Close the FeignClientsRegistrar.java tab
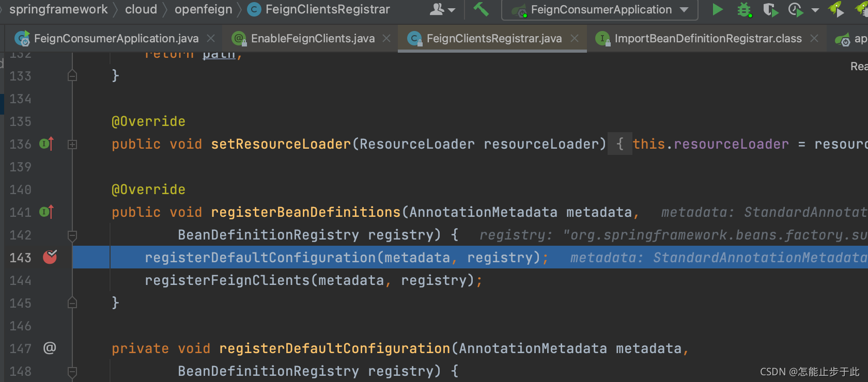The image size is (868, 382). pos(575,38)
